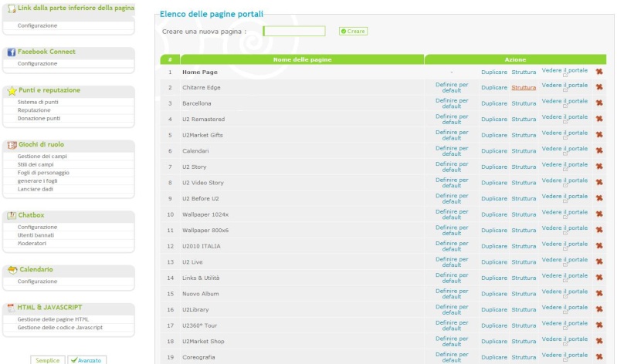Delete Wallpaper 1024x page red X
The image size is (617, 364).
(599, 214)
